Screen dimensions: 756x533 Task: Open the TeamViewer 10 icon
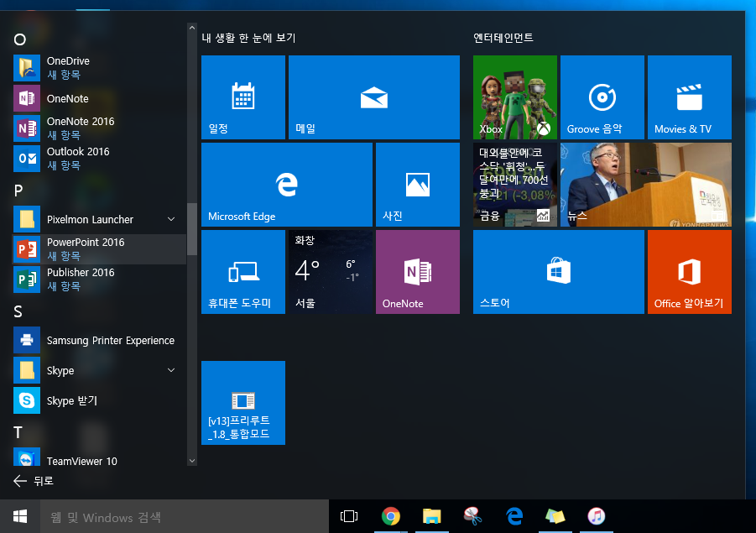27,457
